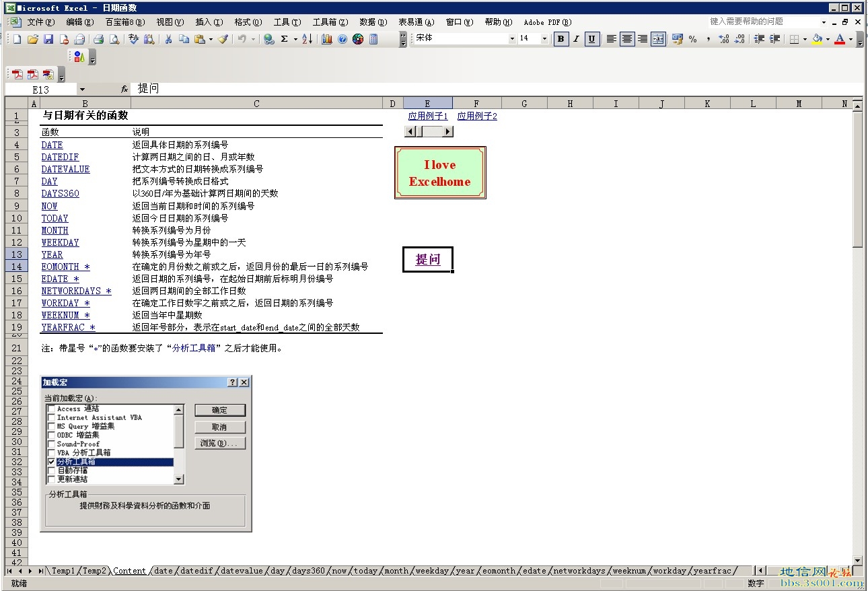
Task: Save the workbook with floppy icon
Action: [48, 39]
